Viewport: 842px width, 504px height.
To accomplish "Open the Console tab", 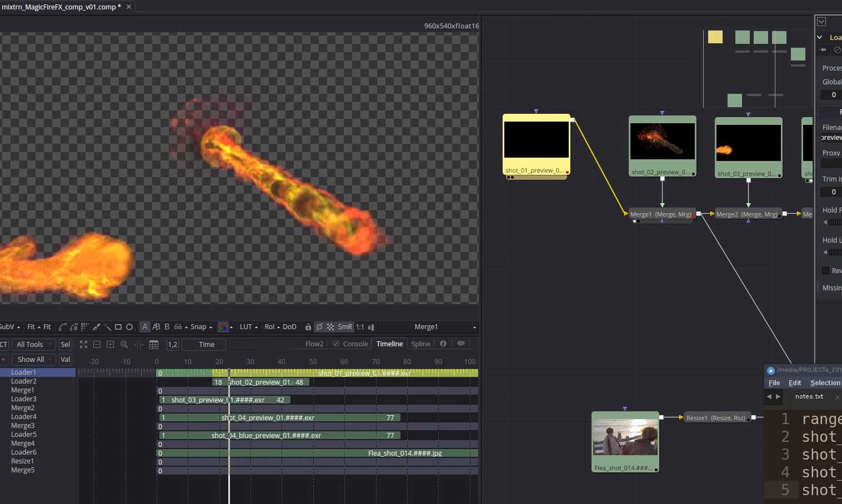I will (x=355, y=344).
